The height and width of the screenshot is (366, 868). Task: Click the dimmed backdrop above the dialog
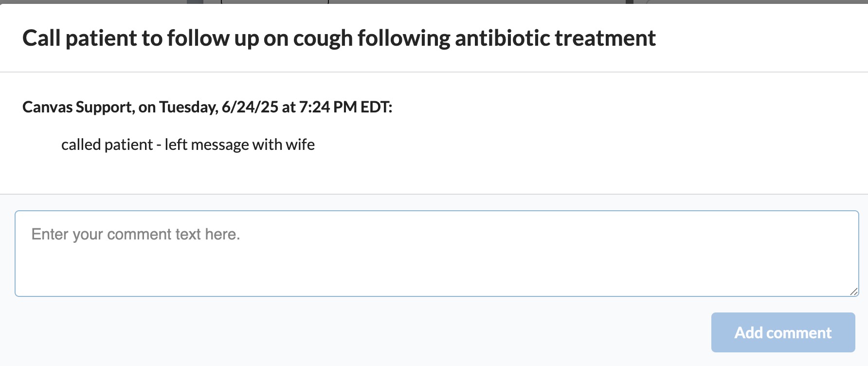point(438,1)
